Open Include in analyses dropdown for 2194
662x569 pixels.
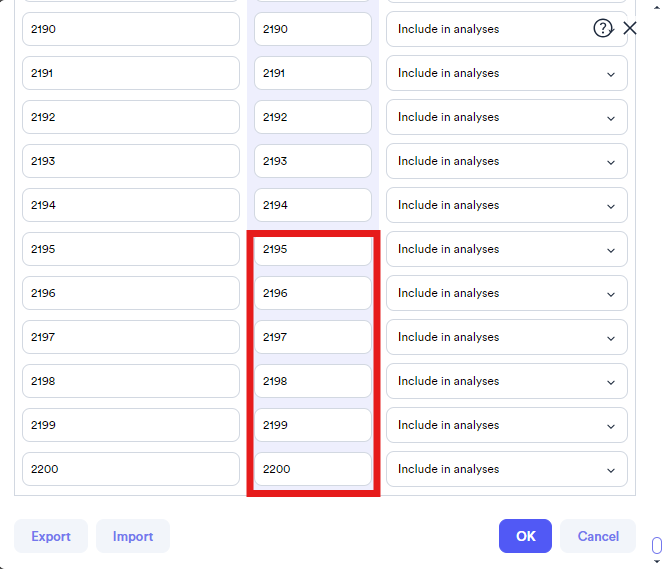pyautogui.click(x=507, y=205)
